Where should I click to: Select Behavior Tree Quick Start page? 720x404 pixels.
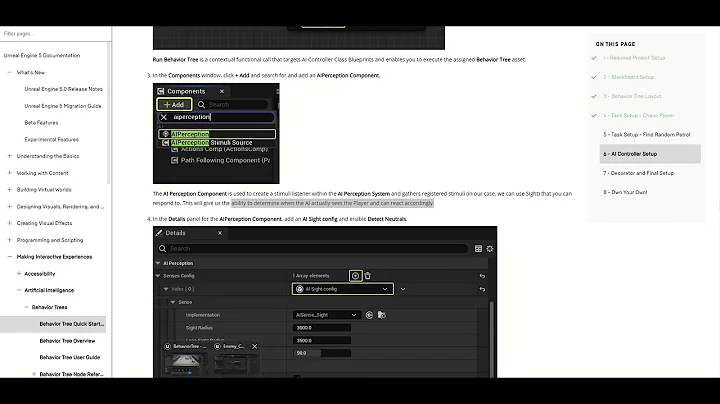click(x=72, y=324)
